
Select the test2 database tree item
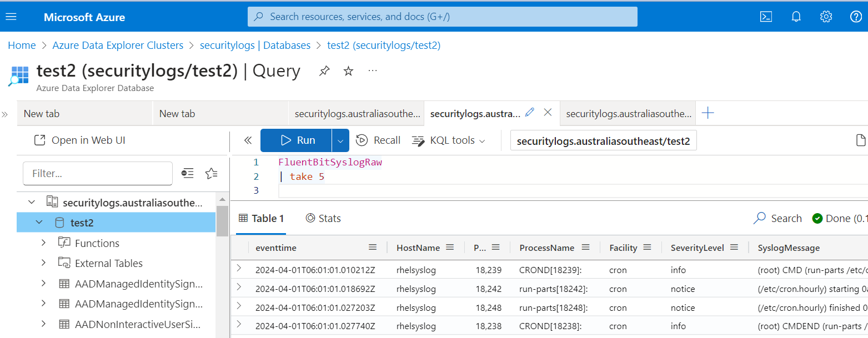pos(116,223)
